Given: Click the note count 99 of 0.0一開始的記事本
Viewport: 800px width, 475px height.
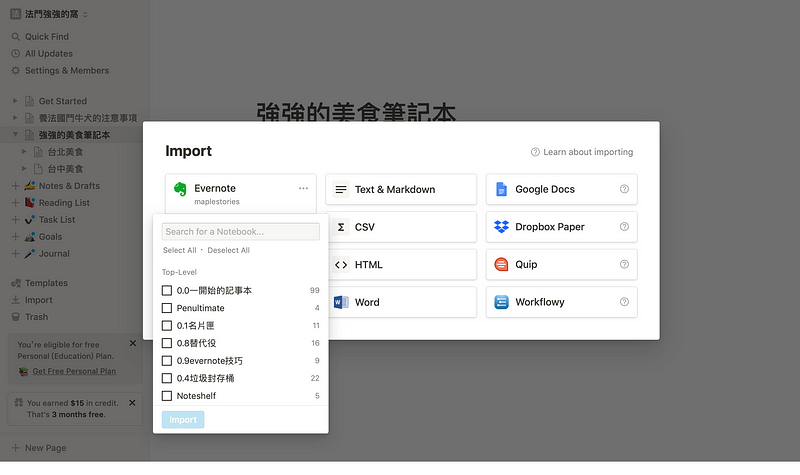Looking at the screenshot, I should (314, 290).
